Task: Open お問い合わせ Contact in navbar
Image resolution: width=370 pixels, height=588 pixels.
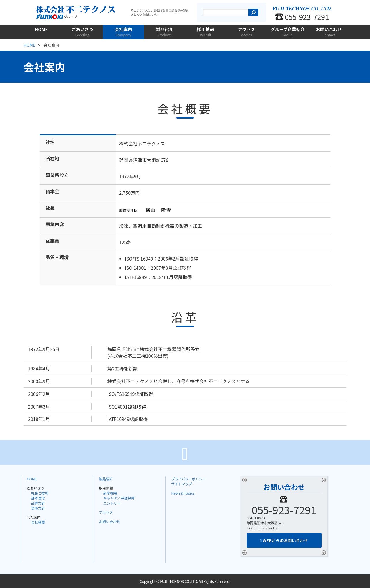Action: pos(329,32)
